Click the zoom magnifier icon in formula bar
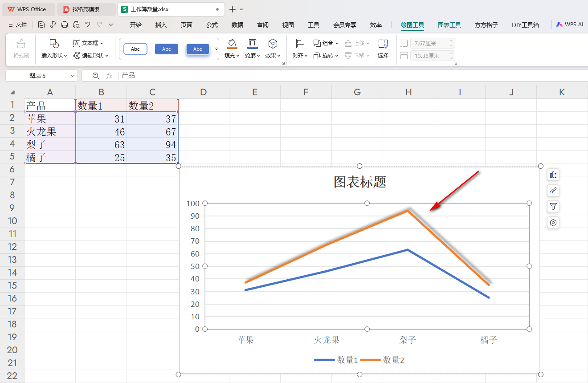The image size is (588, 383). point(96,76)
